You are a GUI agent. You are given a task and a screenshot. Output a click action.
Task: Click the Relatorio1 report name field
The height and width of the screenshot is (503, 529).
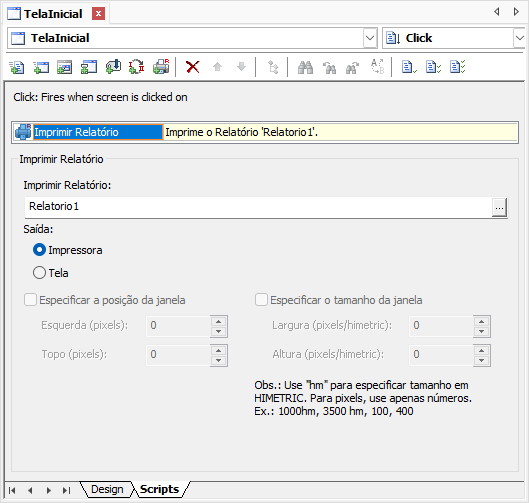258,207
